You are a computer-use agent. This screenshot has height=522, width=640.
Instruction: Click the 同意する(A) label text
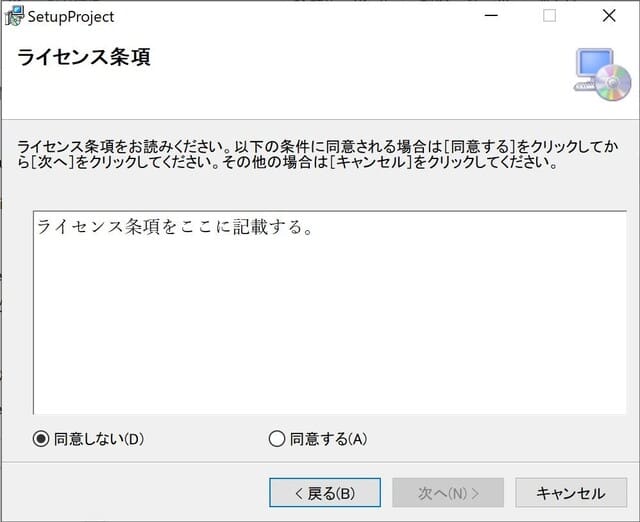328,438
